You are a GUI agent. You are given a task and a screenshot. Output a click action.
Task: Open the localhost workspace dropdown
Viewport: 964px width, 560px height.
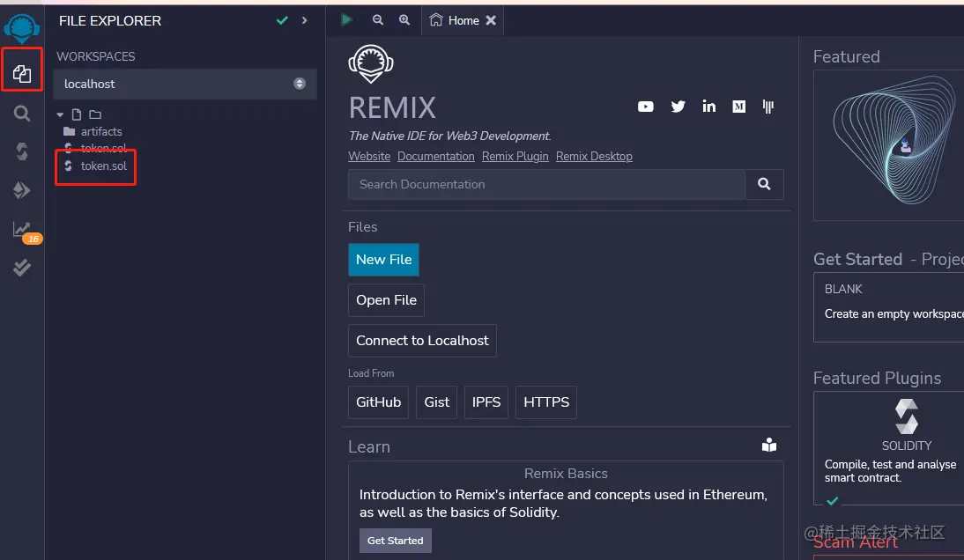click(x=184, y=84)
